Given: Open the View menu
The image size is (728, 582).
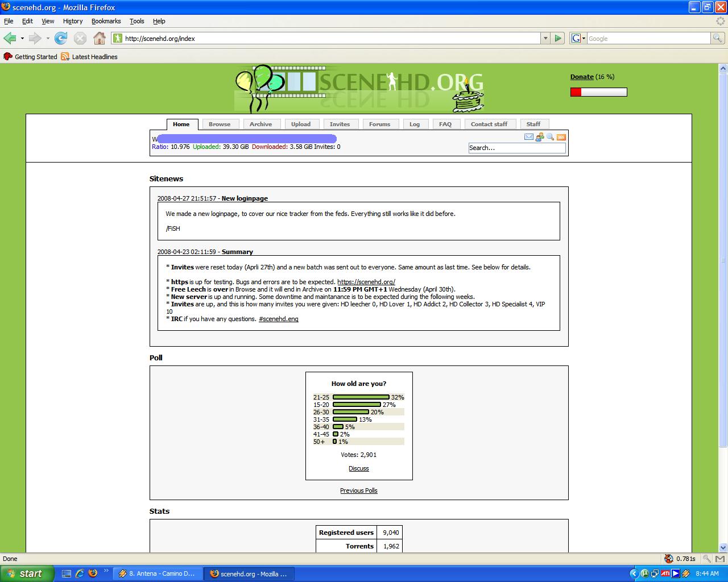Looking at the screenshot, I should (x=48, y=21).
